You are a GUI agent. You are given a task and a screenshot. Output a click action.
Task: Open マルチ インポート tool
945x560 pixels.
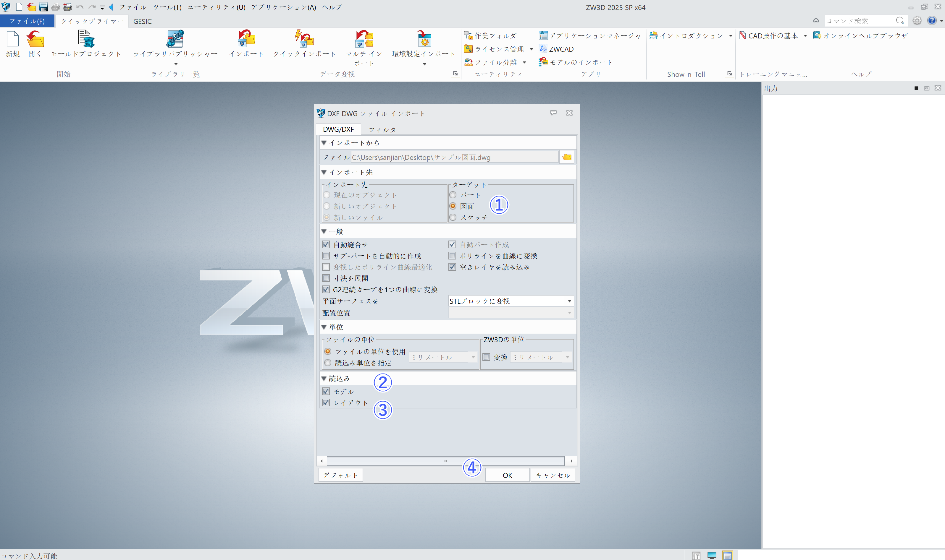(364, 48)
